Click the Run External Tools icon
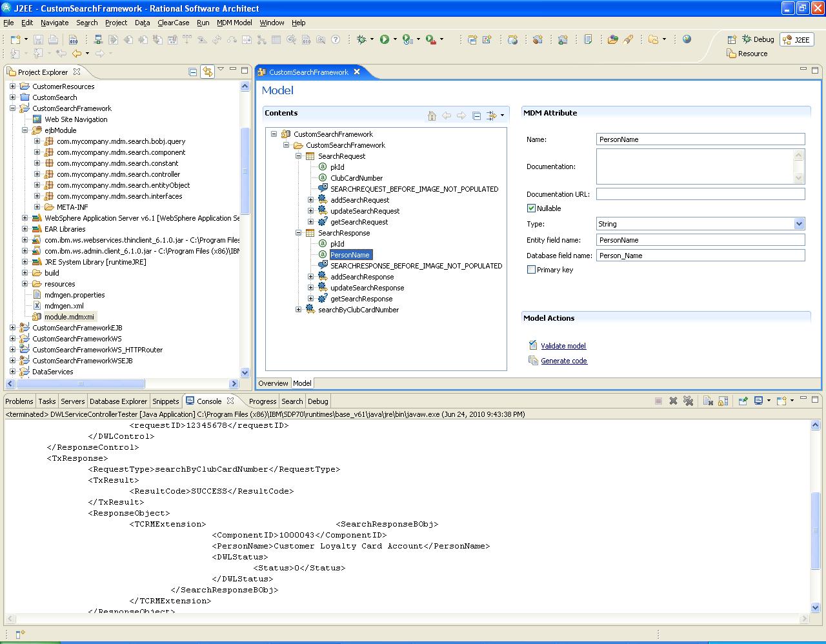 430,39
